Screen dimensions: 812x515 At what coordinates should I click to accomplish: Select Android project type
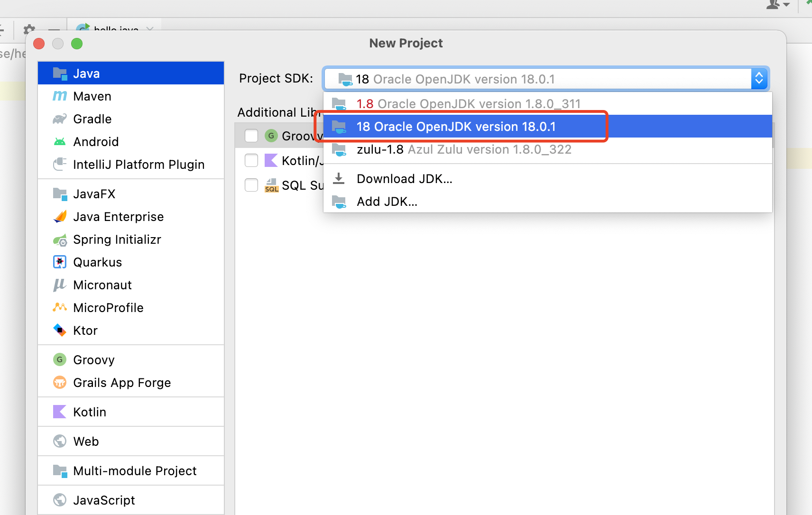tap(131, 142)
